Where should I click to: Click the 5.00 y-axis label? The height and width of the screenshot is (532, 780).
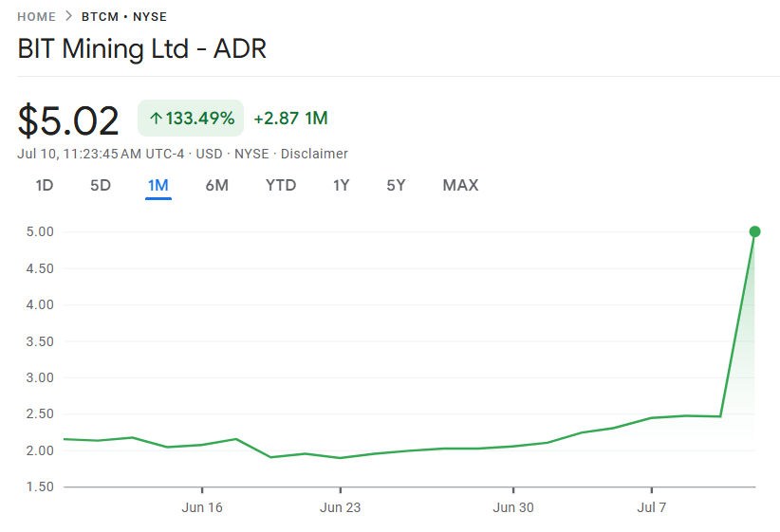click(x=40, y=231)
